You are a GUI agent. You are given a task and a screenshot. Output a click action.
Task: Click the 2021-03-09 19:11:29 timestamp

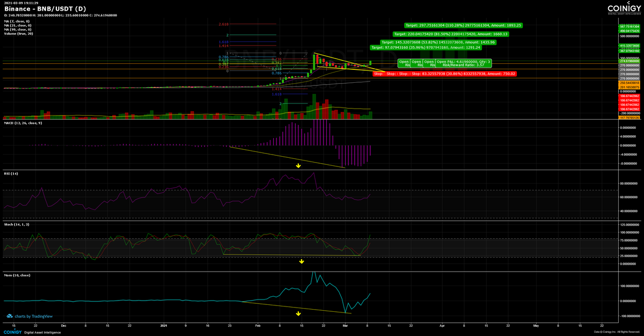click(x=20, y=3)
